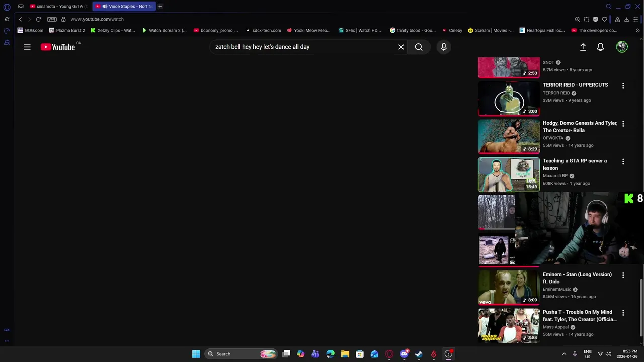Click the www.youtube.com/watch address field
This screenshot has width=644, height=362.
click(x=97, y=19)
